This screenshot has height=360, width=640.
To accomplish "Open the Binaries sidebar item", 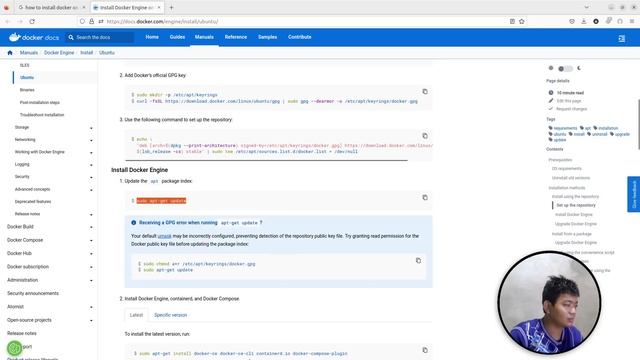I will 27,90.
